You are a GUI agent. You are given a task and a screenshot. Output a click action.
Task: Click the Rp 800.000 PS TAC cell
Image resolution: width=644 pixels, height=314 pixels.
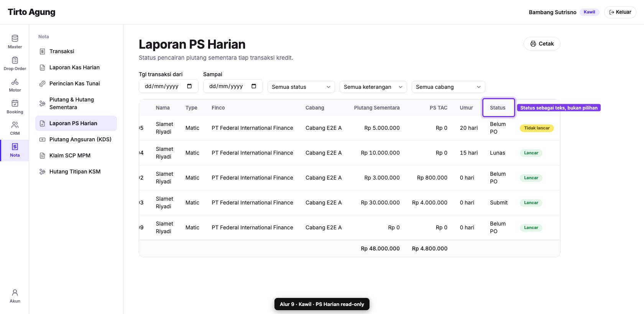pos(432,178)
